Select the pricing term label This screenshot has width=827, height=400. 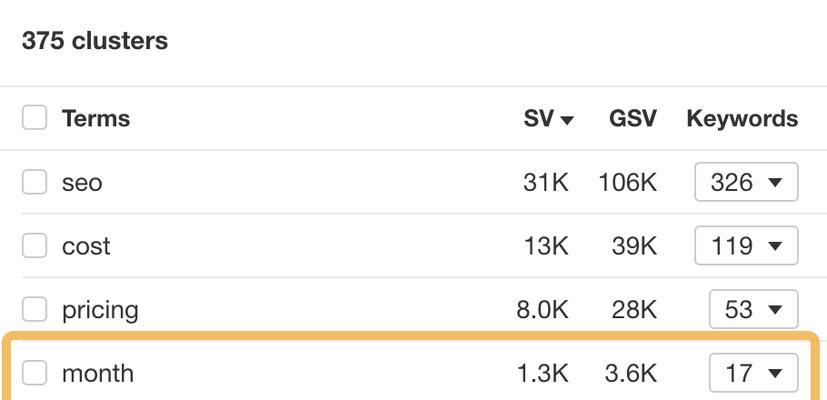(x=100, y=311)
